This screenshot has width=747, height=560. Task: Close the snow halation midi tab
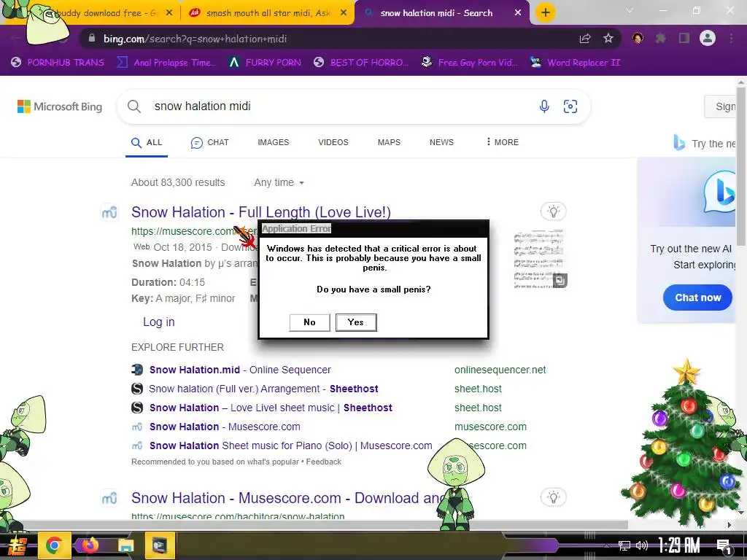(x=518, y=13)
